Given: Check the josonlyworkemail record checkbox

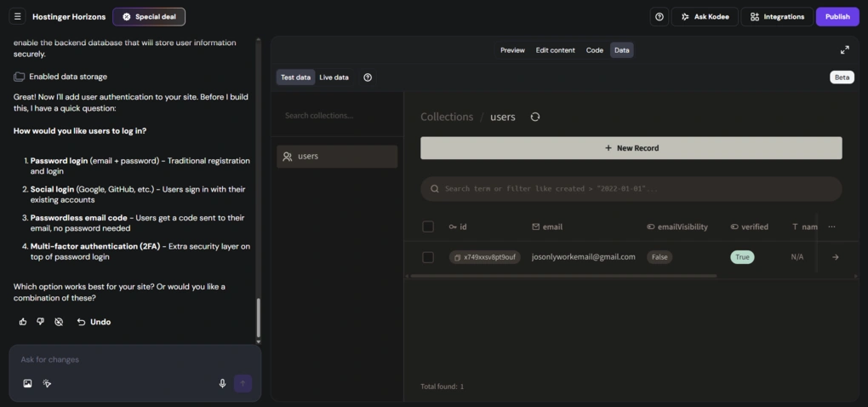Looking at the screenshot, I should [x=428, y=257].
